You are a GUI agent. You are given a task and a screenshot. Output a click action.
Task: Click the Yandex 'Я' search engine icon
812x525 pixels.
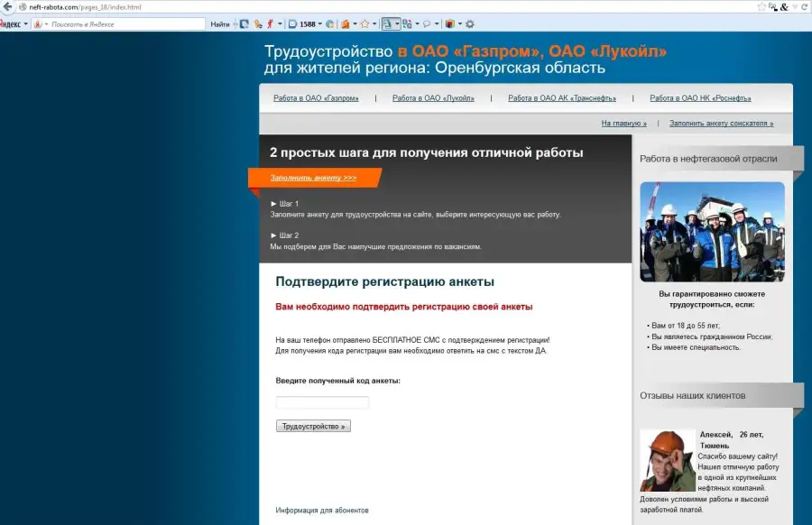tap(38, 24)
